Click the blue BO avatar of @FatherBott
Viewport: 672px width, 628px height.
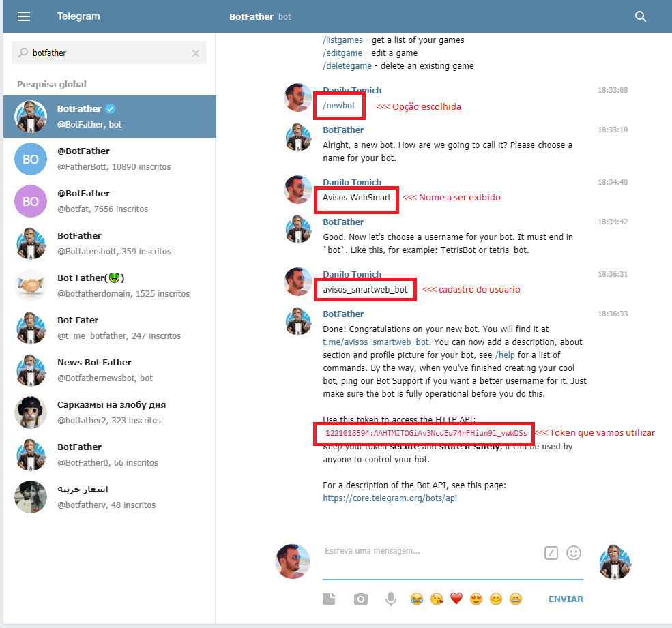pyautogui.click(x=31, y=159)
